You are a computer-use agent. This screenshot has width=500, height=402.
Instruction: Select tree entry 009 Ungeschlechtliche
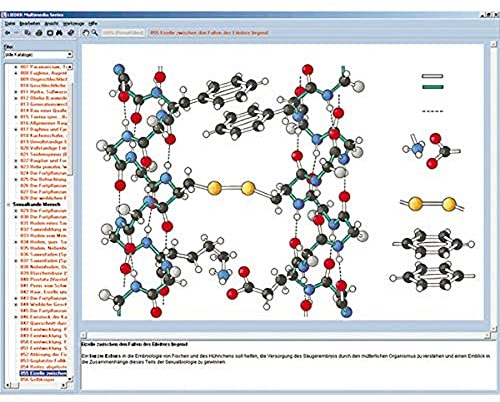coord(44,79)
